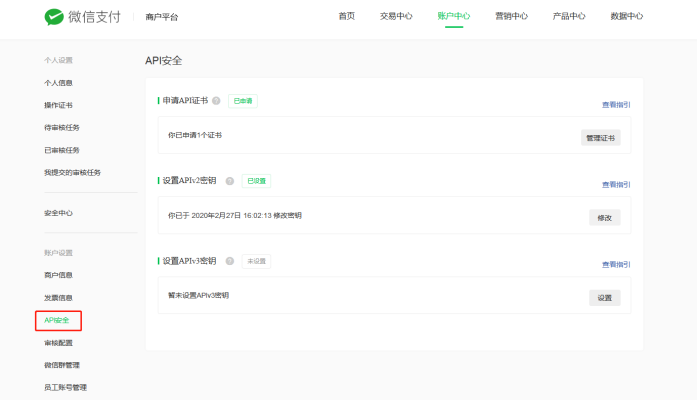Click 设置 button for the APIv3 key
Image resolution: width=698 pixels, height=401 pixels.
point(604,297)
